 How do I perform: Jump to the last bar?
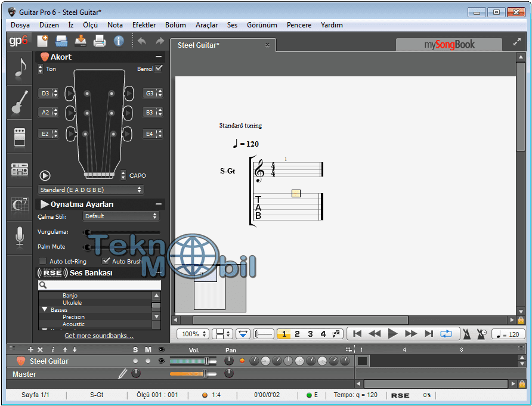pyautogui.click(x=429, y=334)
